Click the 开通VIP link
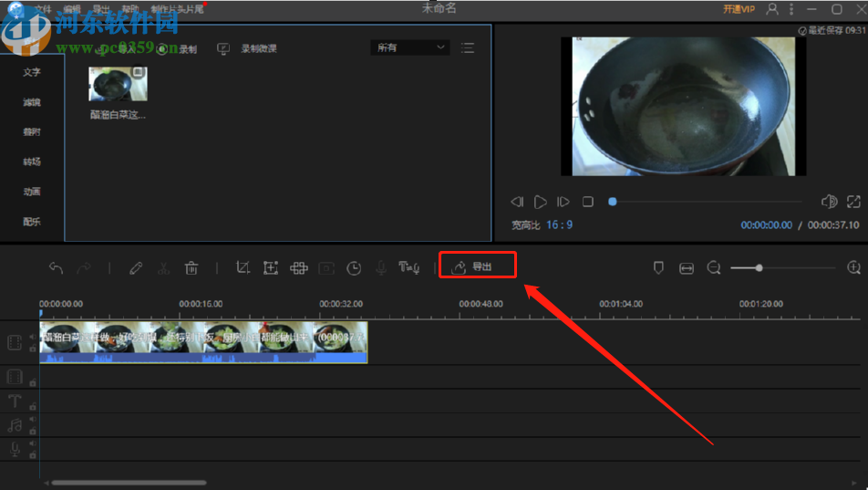 pos(739,9)
